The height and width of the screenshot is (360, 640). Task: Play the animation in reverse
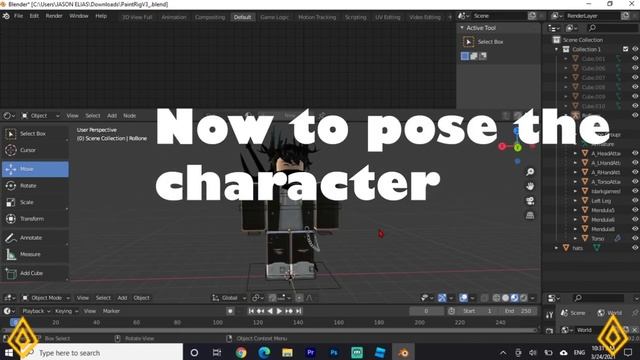coord(270,311)
